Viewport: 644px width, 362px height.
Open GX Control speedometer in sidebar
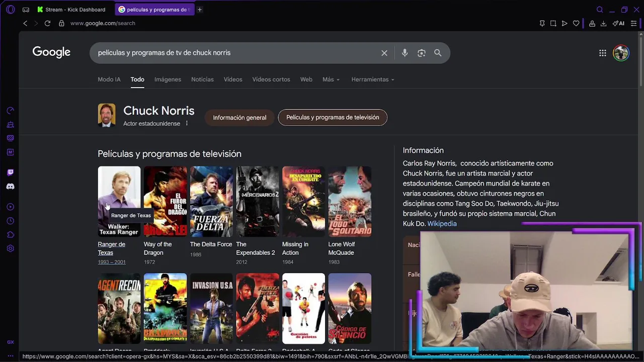coord(11,111)
